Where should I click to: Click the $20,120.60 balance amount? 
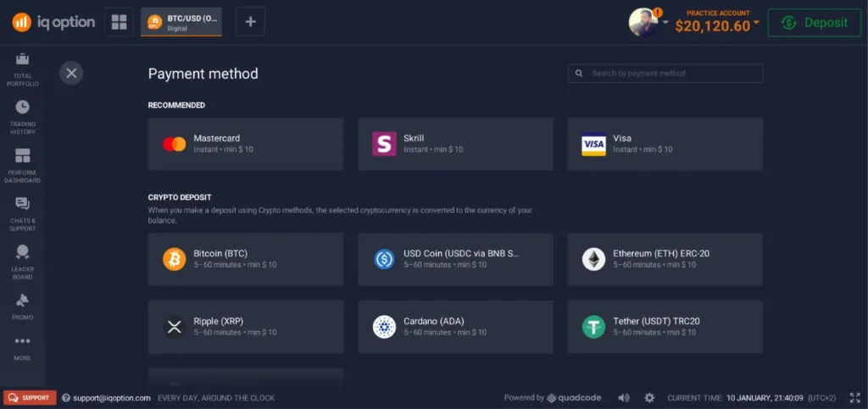click(x=712, y=26)
